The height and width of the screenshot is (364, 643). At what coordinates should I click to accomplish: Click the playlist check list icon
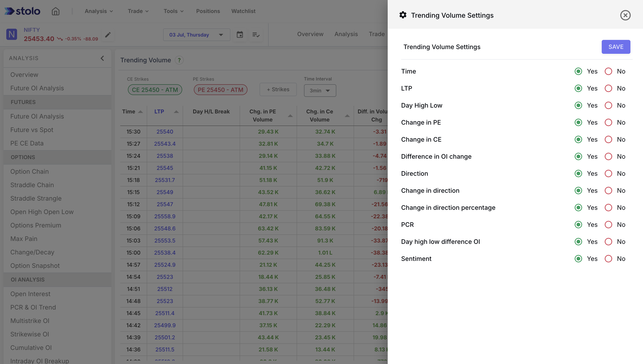pyautogui.click(x=256, y=35)
